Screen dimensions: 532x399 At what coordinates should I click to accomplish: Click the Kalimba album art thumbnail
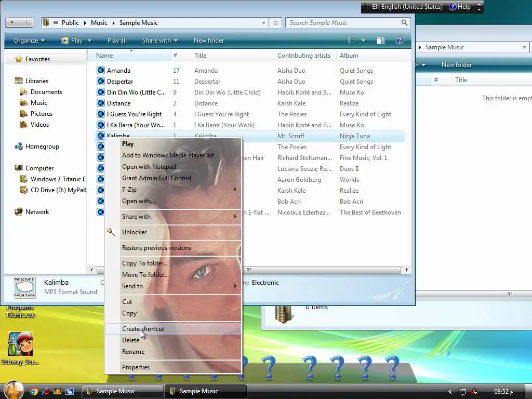tap(24, 287)
